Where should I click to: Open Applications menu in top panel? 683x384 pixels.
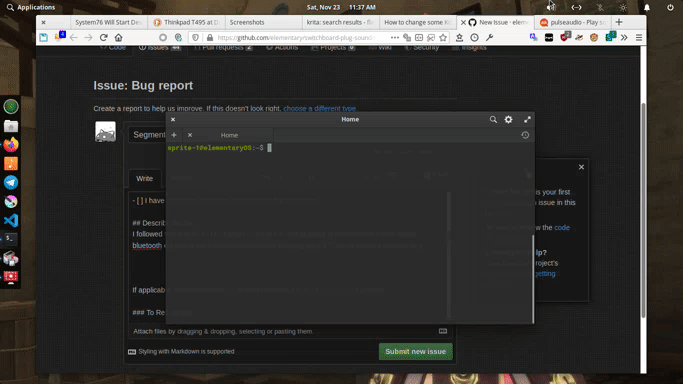tap(30, 7)
